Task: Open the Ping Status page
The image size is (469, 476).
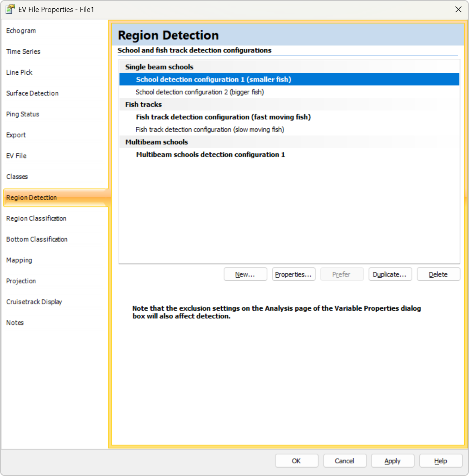Action: click(23, 114)
